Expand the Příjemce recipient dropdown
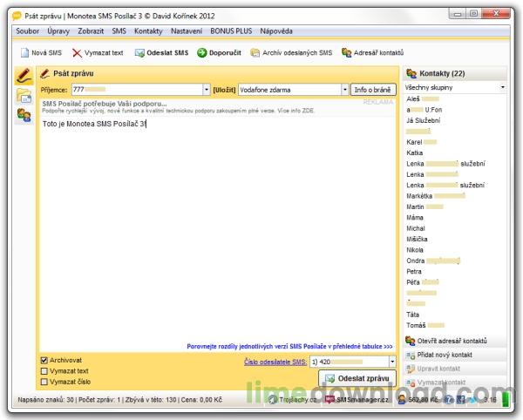523x420 pixels. point(207,90)
